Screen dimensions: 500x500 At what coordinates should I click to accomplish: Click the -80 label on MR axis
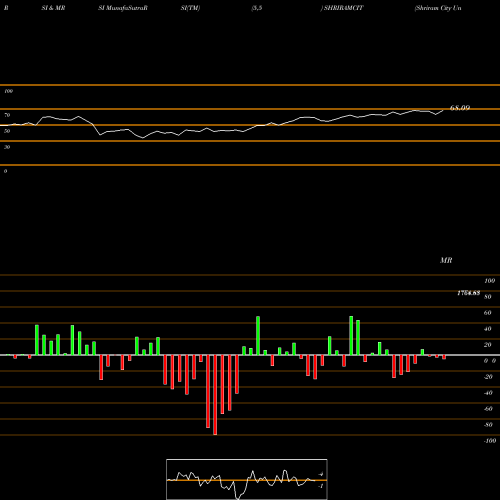coord(488,425)
